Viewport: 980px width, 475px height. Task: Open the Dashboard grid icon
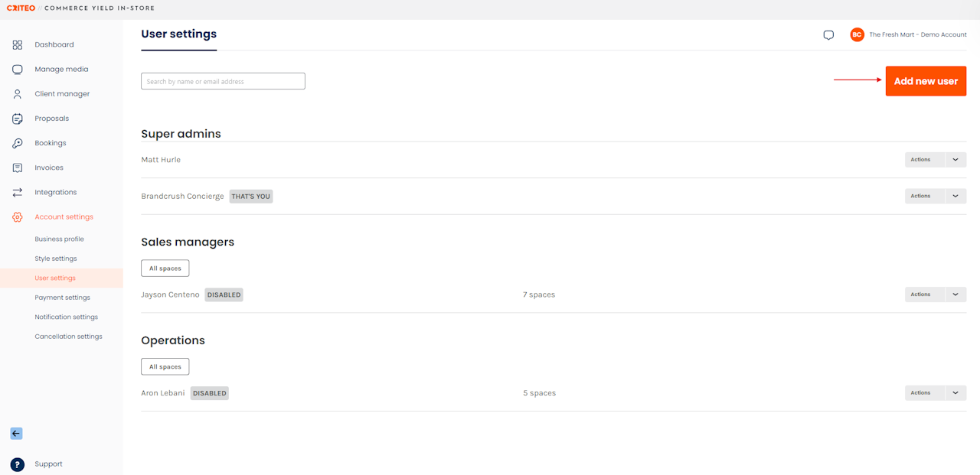(17, 45)
